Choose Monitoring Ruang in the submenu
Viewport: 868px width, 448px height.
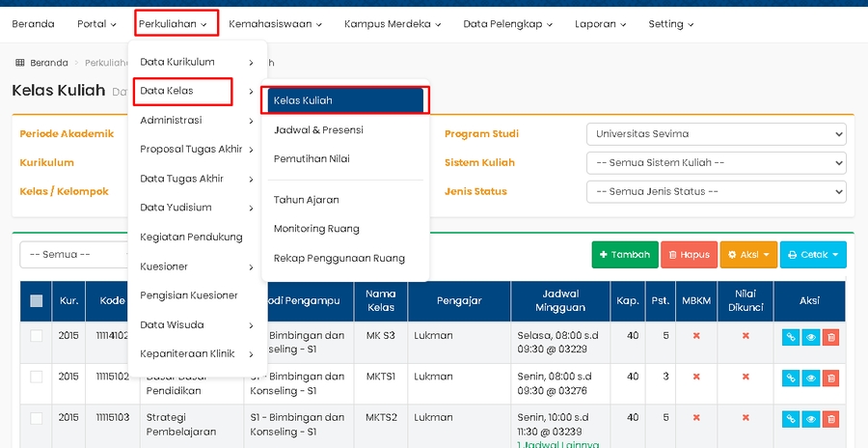point(316,229)
